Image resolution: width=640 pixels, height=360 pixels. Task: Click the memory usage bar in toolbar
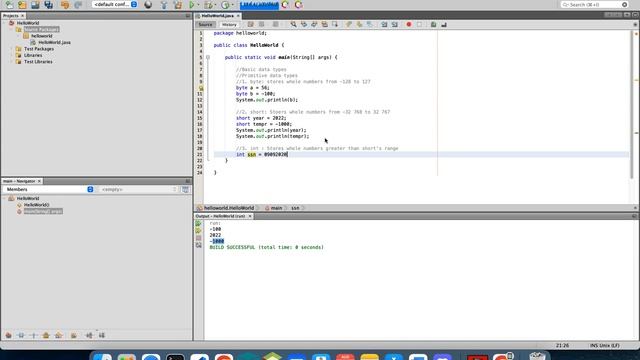click(259, 5)
